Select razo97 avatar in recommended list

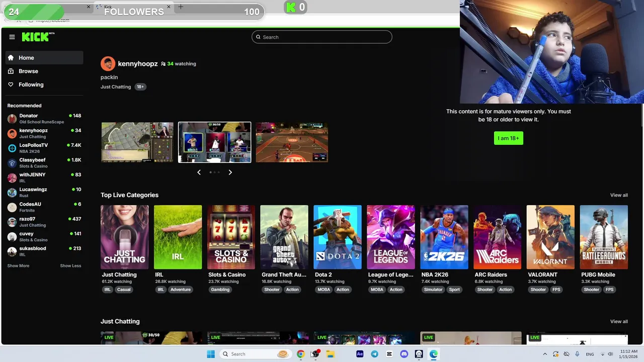tap(12, 222)
